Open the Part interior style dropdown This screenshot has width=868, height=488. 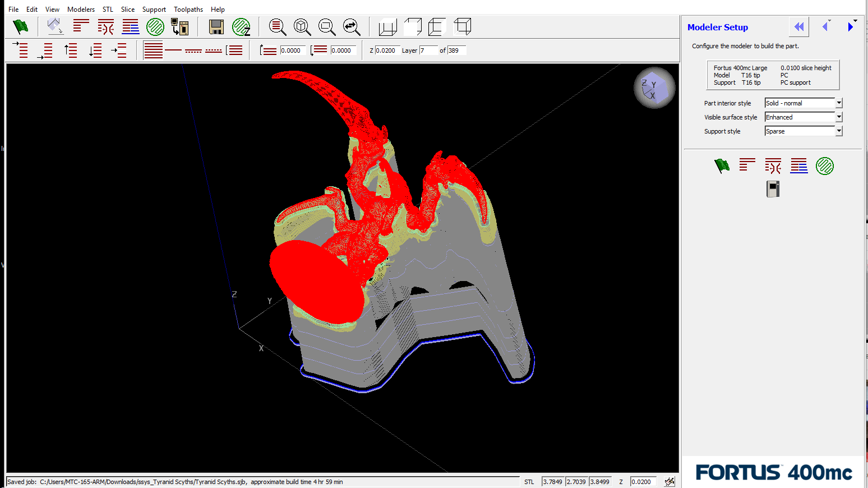click(x=839, y=103)
